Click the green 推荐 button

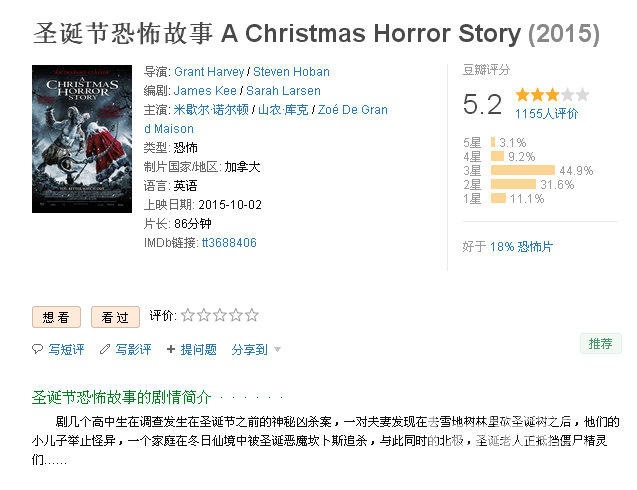coord(600,344)
